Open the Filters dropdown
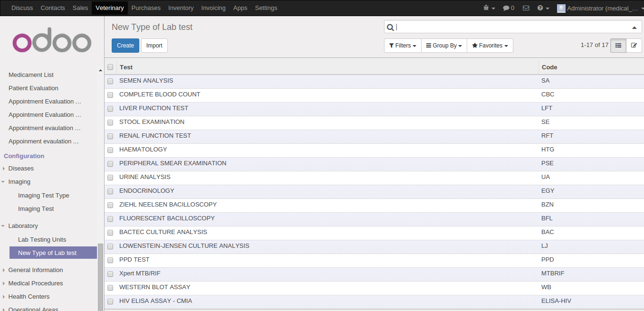Image resolution: width=644 pixels, height=311 pixels. (x=402, y=46)
